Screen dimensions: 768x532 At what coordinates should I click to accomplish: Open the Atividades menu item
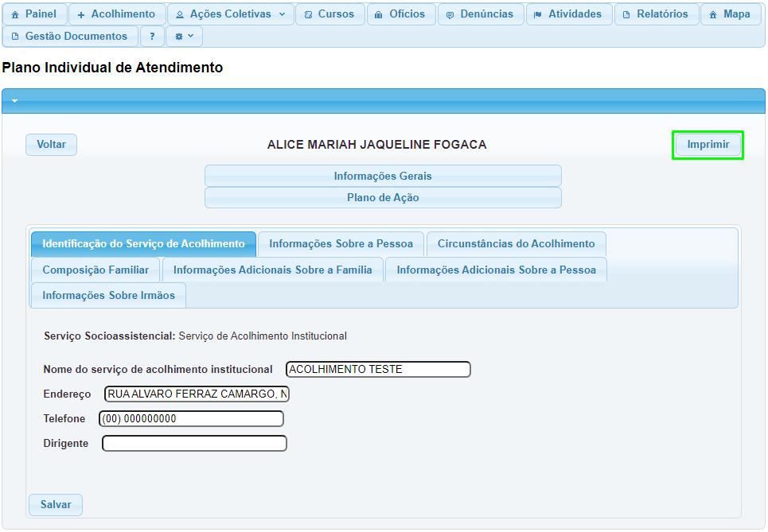569,14
